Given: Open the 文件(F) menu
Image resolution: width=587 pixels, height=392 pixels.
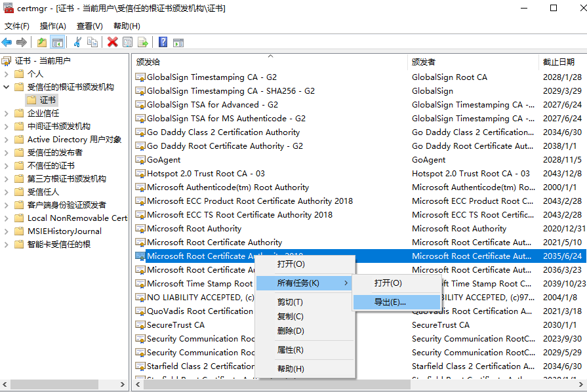Looking at the screenshot, I should [x=17, y=26].
